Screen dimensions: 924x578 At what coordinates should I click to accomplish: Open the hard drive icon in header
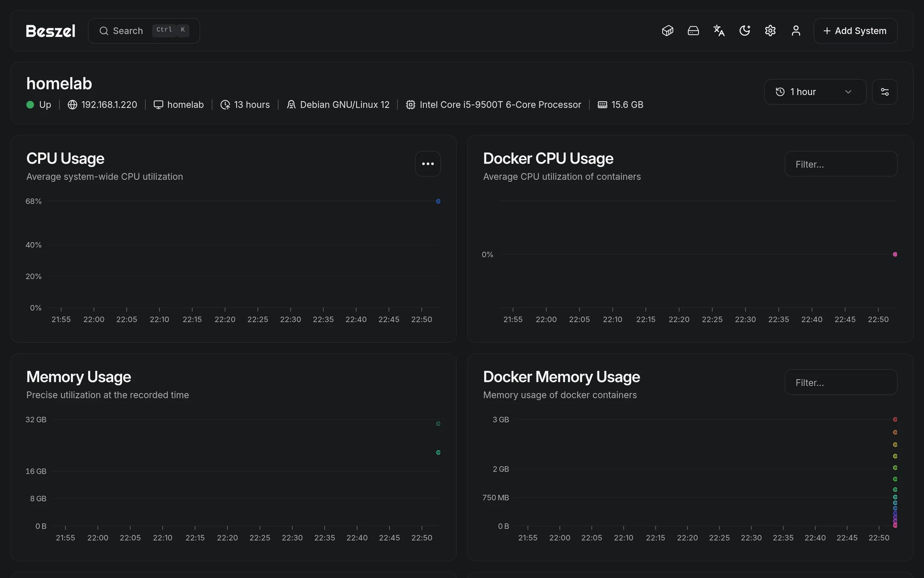tap(693, 31)
